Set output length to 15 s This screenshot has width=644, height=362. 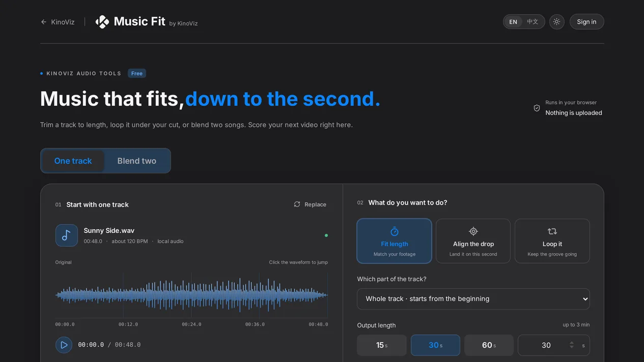382,345
